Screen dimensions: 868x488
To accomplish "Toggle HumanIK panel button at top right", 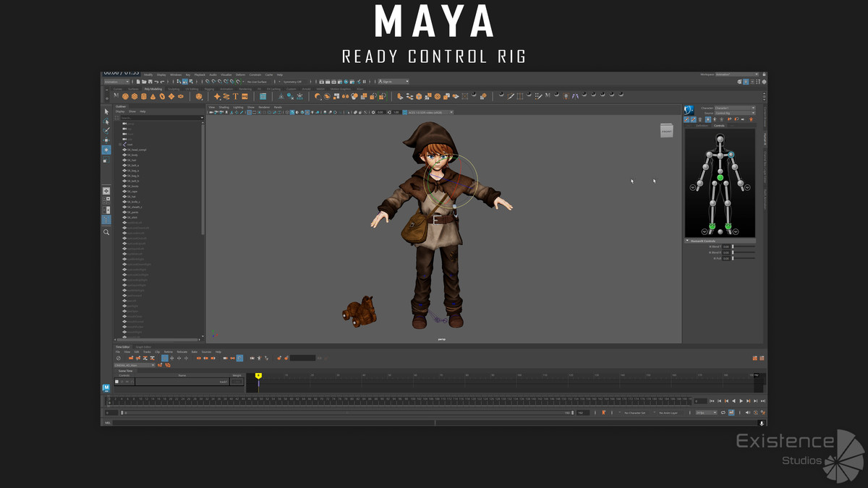I will click(746, 82).
